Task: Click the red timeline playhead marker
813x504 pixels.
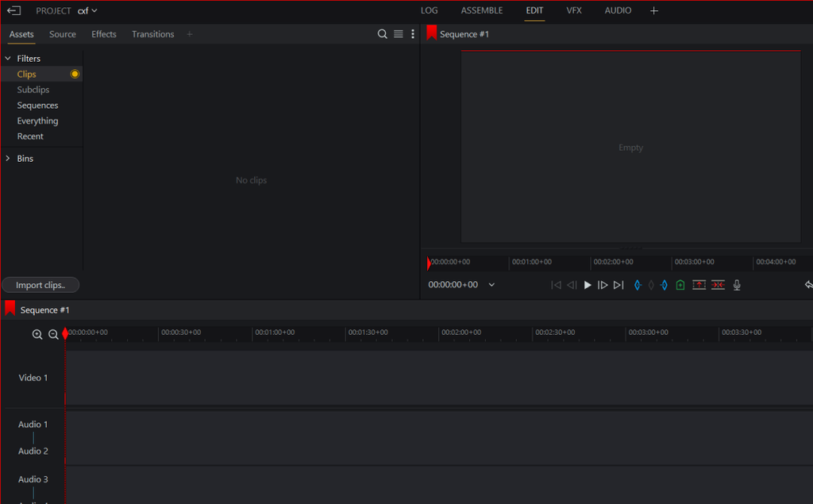Action: 65,333
